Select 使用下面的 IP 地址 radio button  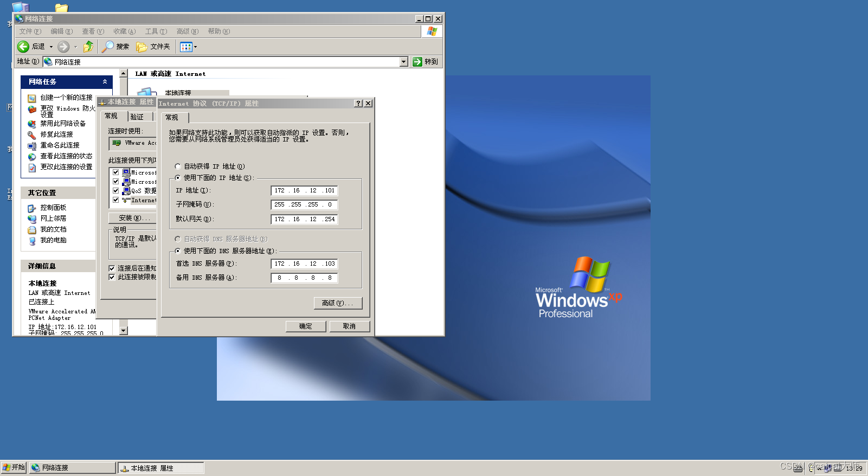tap(177, 178)
